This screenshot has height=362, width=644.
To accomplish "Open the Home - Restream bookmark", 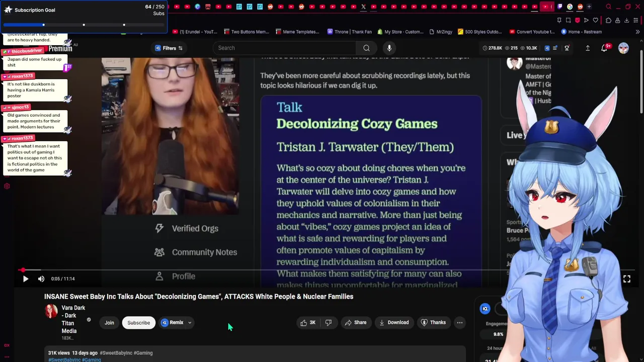I will (581, 32).
